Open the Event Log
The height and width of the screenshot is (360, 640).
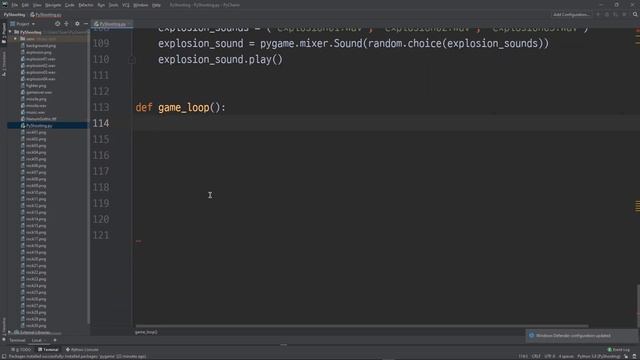[x=619, y=350]
